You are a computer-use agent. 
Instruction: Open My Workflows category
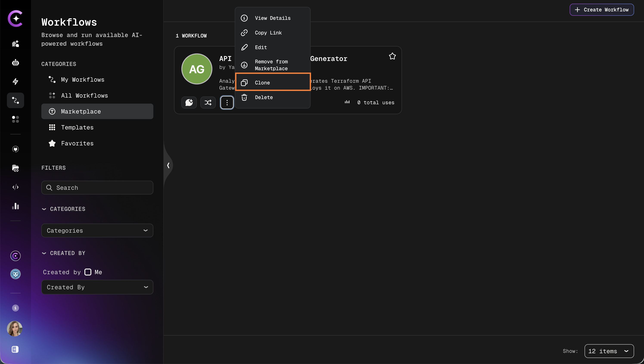pos(97,79)
